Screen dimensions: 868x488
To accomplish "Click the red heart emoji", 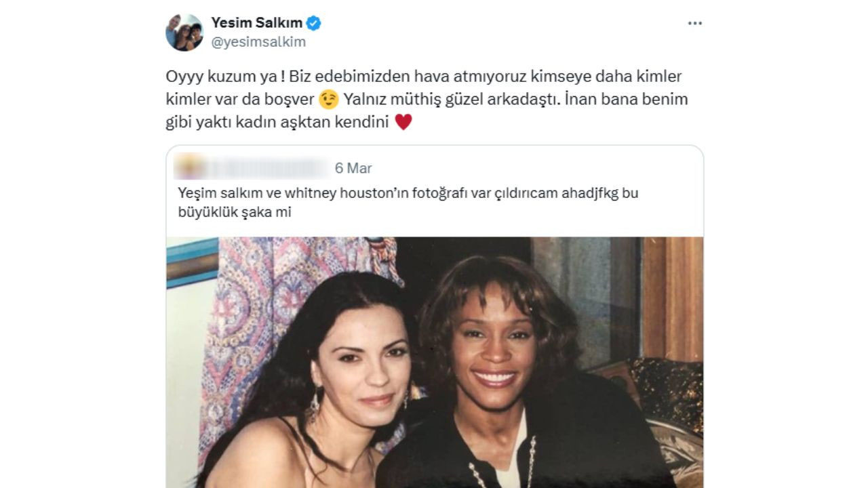I will point(403,123).
